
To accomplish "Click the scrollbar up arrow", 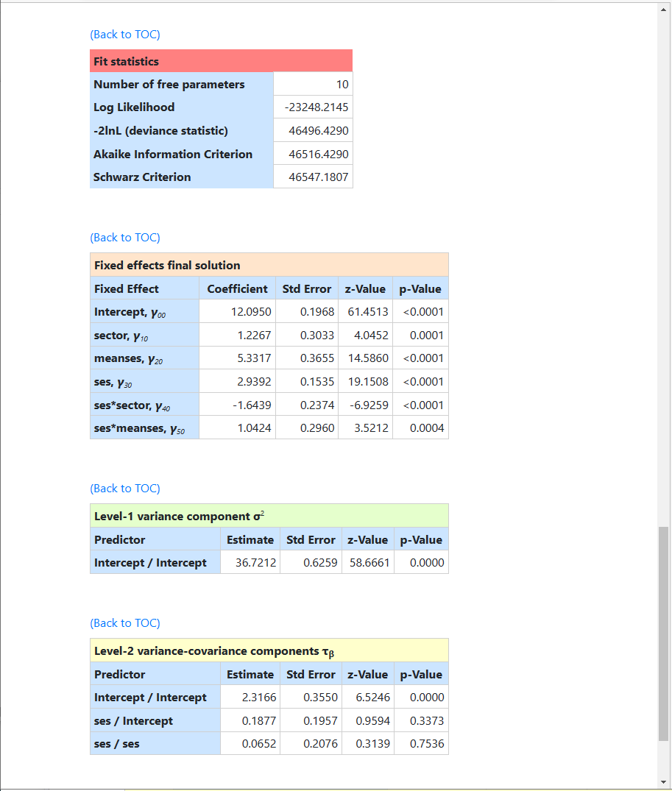I will pyautogui.click(x=665, y=9).
